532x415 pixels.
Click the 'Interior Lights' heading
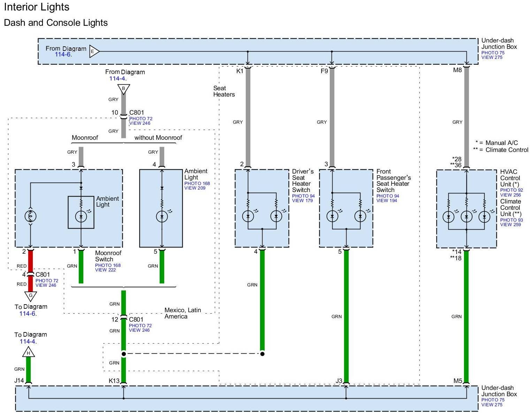(x=37, y=7)
